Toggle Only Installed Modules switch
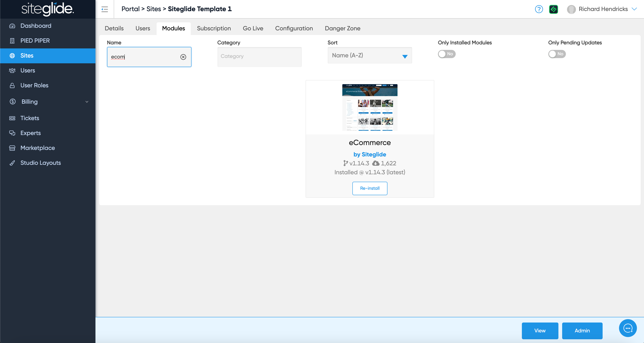Image resolution: width=644 pixels, height=343 pixels. pos(447,54)
